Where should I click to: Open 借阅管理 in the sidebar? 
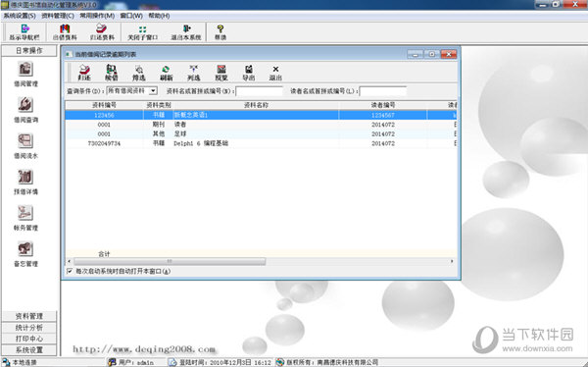point(25,74)
